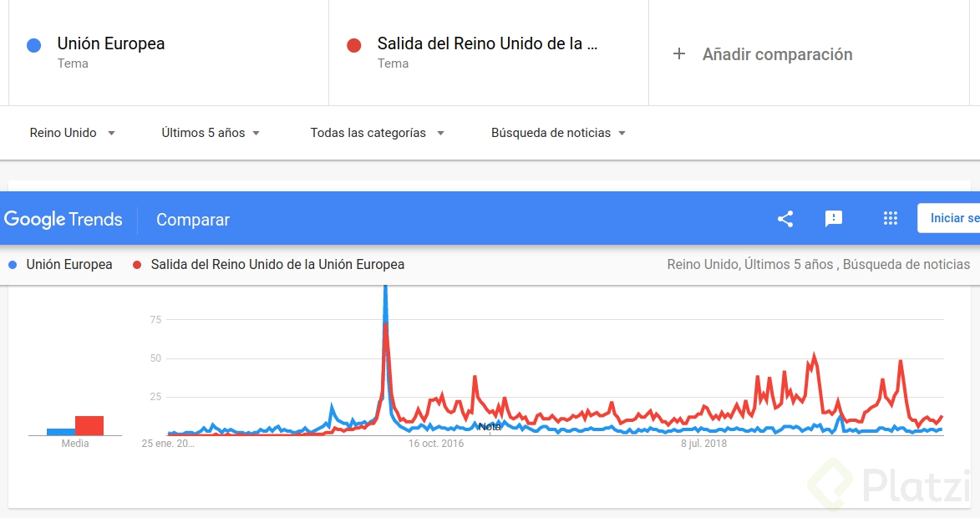Image resolution: width=980 pixels, height=518 pixels.
Task: Expand the Reino Unido region dropdown
Action: (x=72, y=133)
